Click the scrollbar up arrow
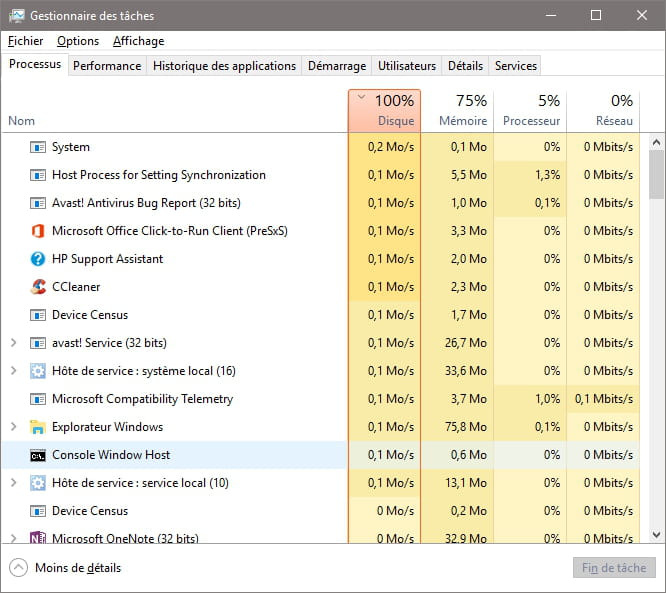 (656, 142)
